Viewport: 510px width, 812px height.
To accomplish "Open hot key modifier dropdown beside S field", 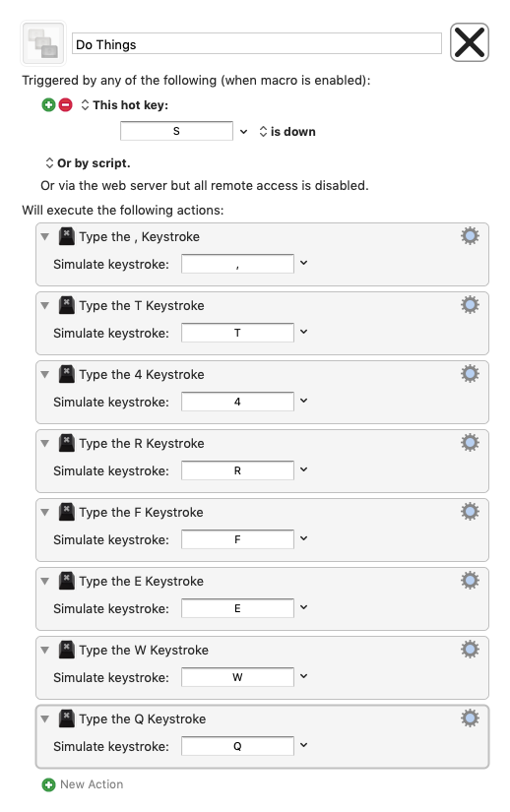I will (243, 132).
